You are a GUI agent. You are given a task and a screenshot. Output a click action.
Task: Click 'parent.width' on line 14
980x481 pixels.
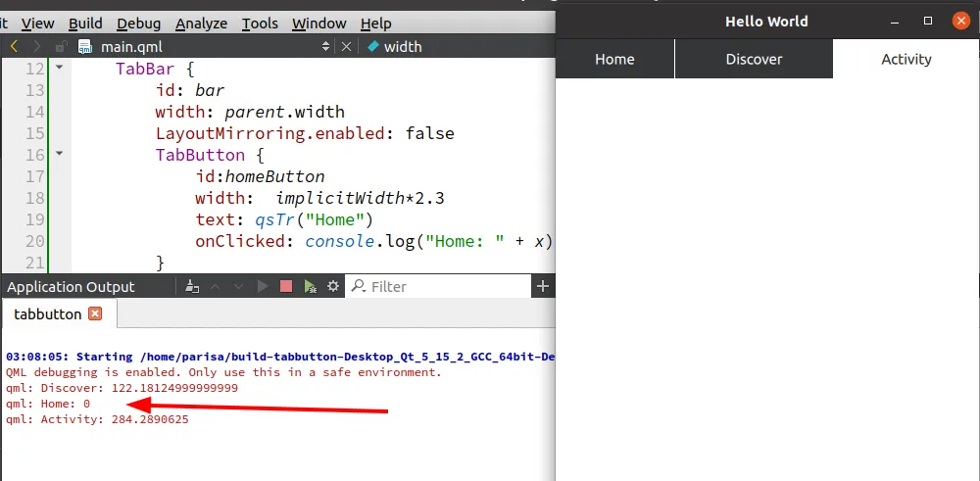tap(284, 113)
